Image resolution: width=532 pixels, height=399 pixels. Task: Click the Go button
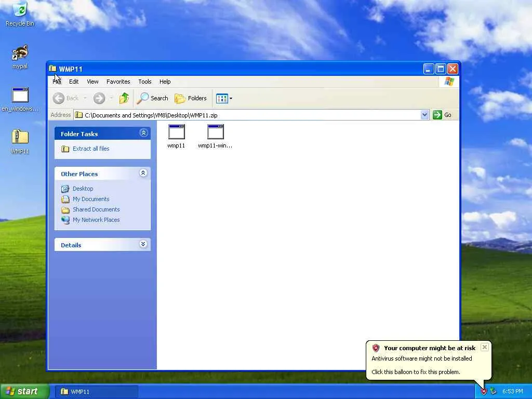[x=443, y=115]
